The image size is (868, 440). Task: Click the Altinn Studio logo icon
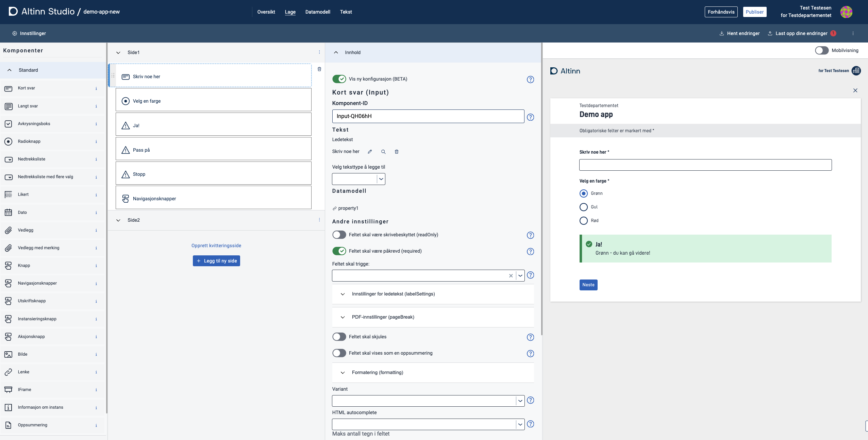13,12
